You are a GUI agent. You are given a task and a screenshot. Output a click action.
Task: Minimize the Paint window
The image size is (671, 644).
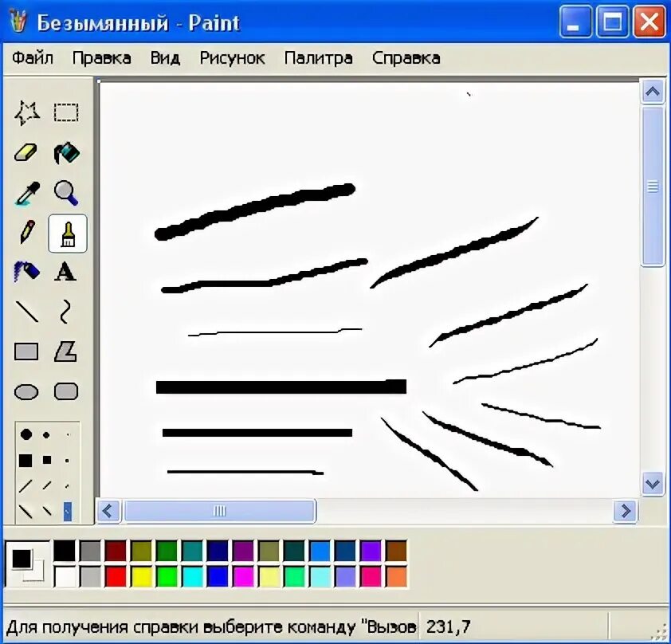click(575, 22)
